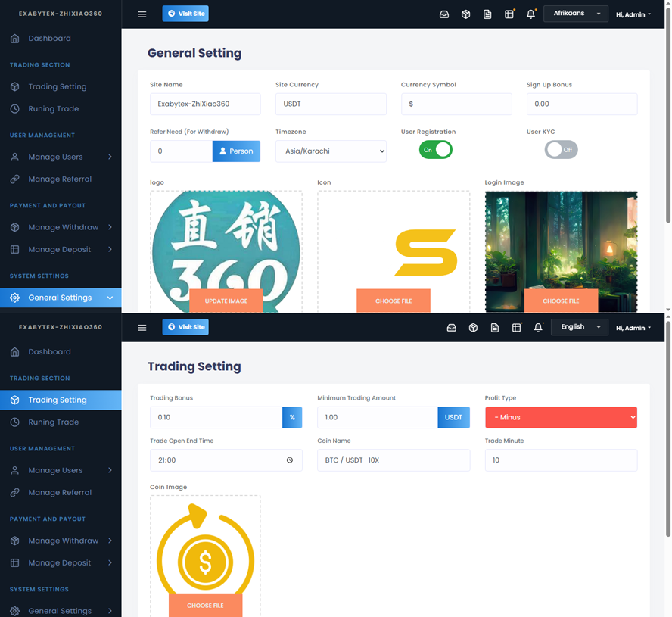The image size is (672, 617).
Task: Open the Asia/Karachi Timezone dropdown
Action: 331,151
